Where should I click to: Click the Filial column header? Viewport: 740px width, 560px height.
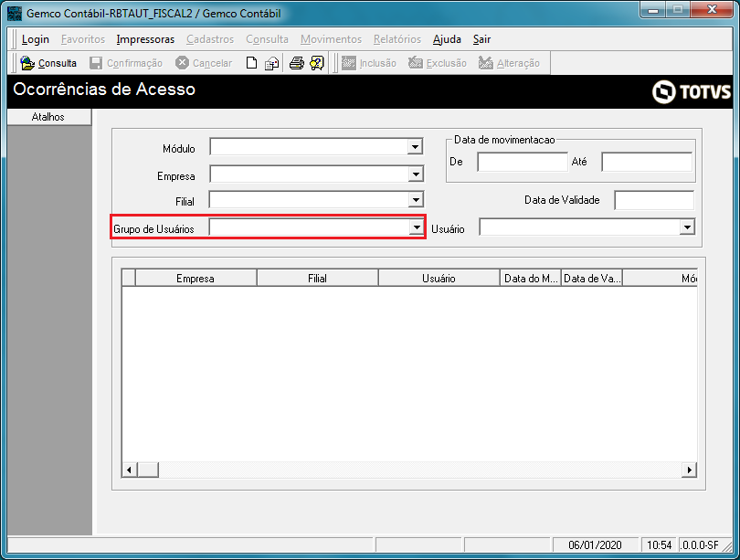pyautogui.click(x=317, y=279)
